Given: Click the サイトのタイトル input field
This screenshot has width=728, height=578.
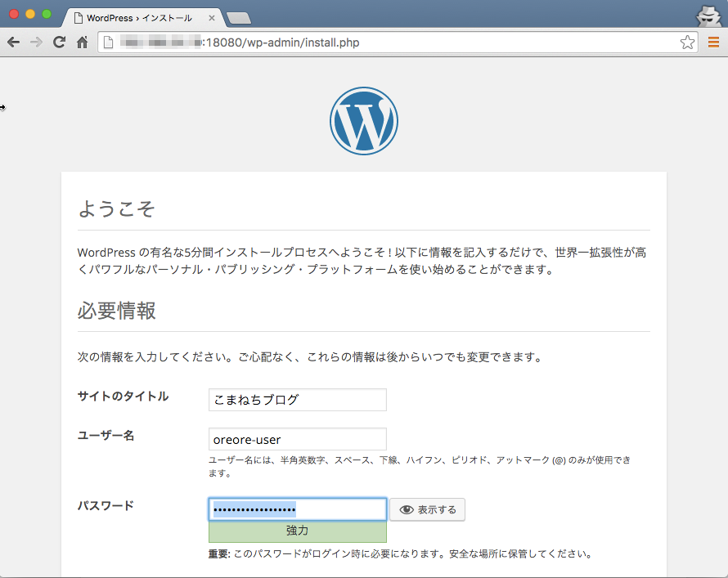Looking at the screenshot, I should pos(298,400).
